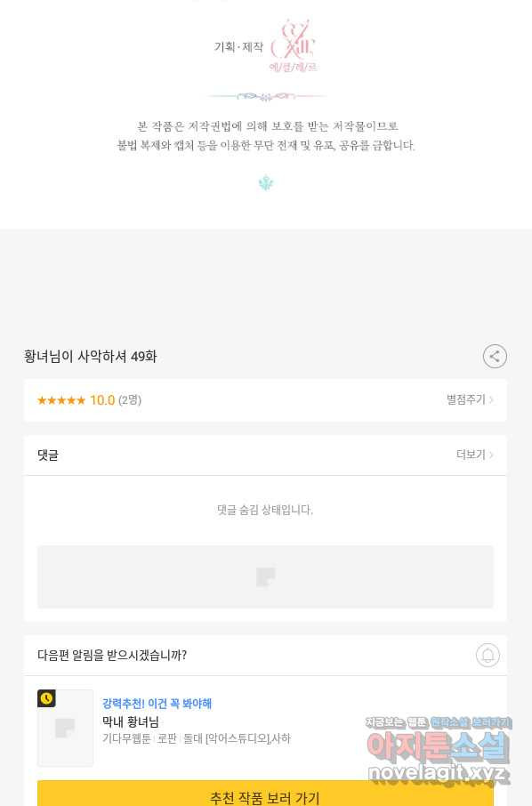This screenshot has width=532, height=806.
Task: Click the 에렌레르 studio logo
Action: (293, 45)
